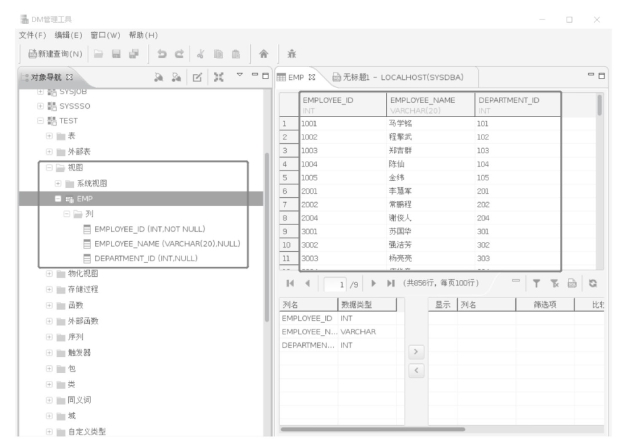Collapse the 视图 folder
The width and height of the screenshot is (624, 439).
[x=49, y=168]
